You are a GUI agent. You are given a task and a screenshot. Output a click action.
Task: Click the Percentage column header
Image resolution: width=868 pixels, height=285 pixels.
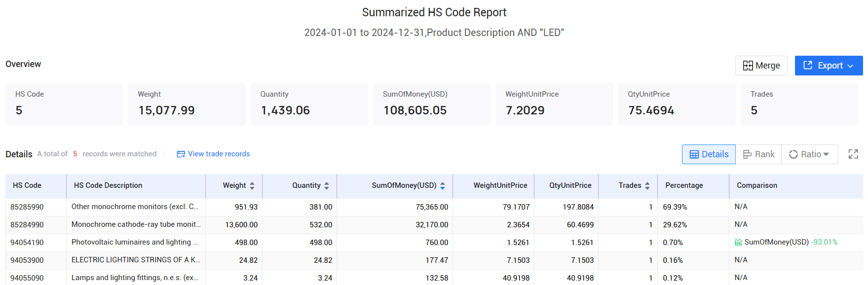693,186
